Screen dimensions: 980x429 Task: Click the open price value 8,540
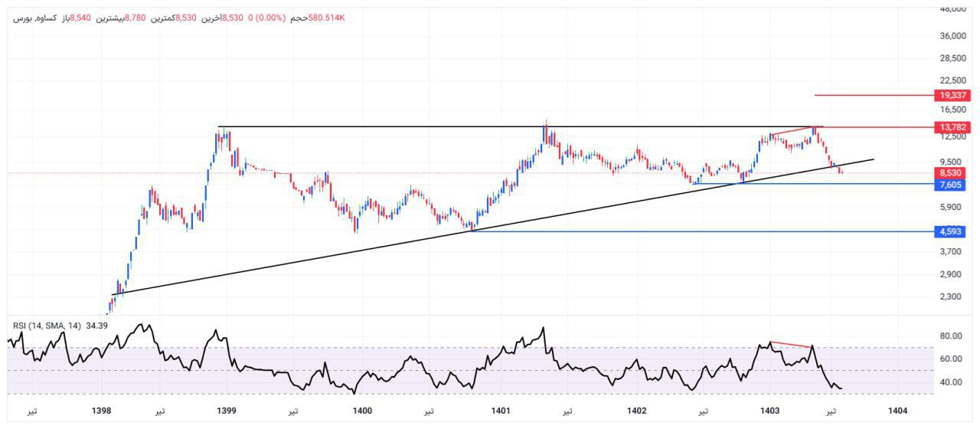pos(80,18)
